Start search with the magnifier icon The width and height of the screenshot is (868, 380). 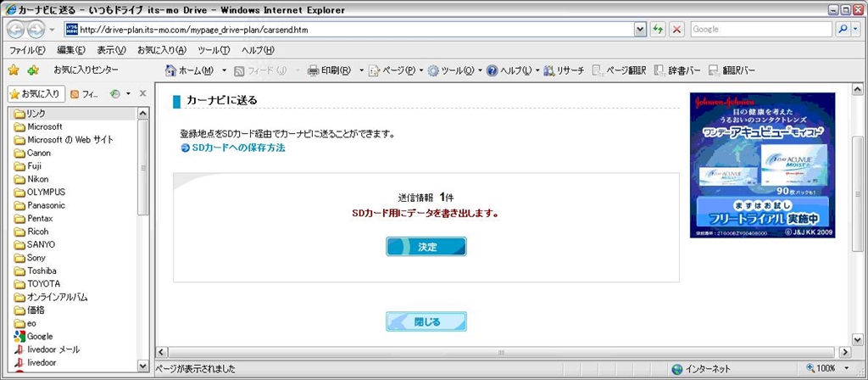click(843, 30)
